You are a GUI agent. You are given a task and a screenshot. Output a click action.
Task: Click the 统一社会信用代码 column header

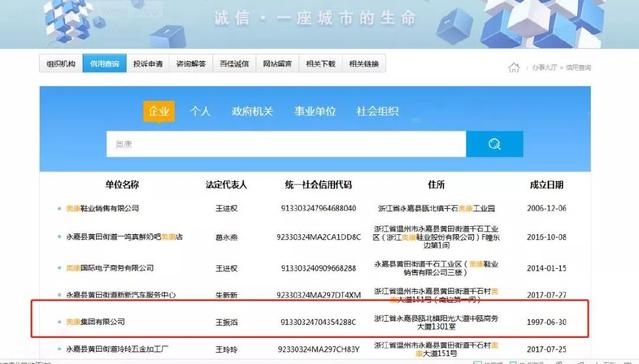point(318,185)
